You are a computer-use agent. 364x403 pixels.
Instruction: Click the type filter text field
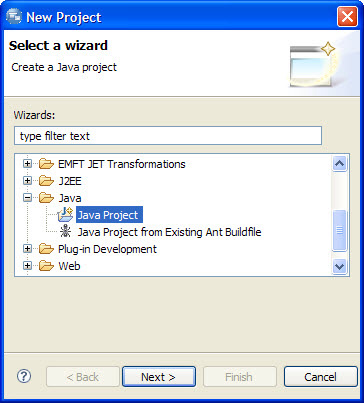168,136
